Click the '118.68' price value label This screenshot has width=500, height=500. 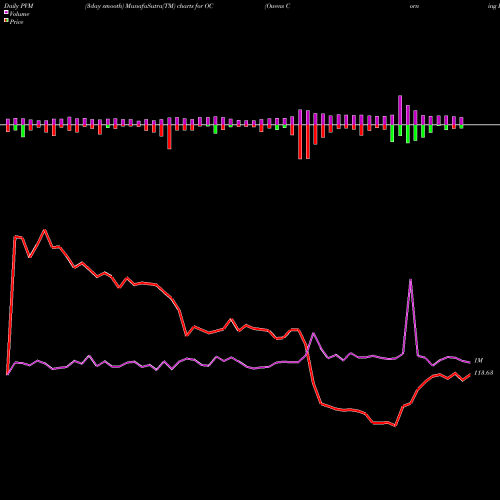tap(483, 373)
